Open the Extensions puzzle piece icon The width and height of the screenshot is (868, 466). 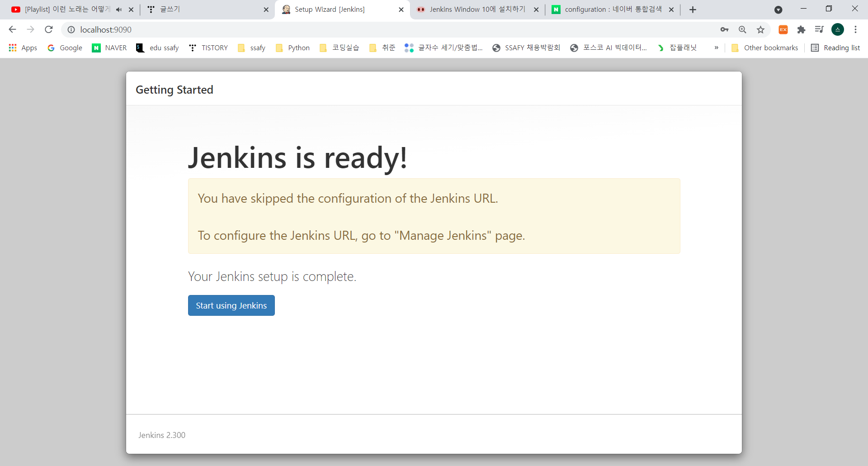(801, 29)
